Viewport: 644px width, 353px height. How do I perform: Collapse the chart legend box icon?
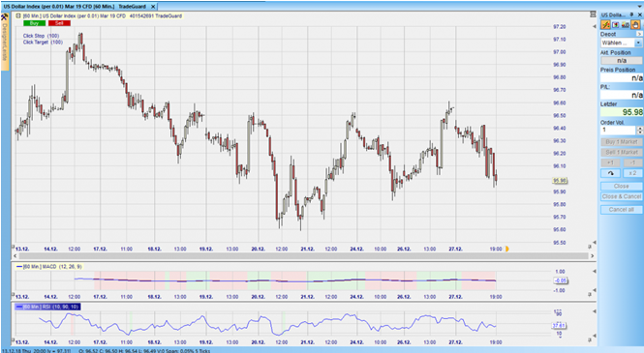[x=18, y=16]
